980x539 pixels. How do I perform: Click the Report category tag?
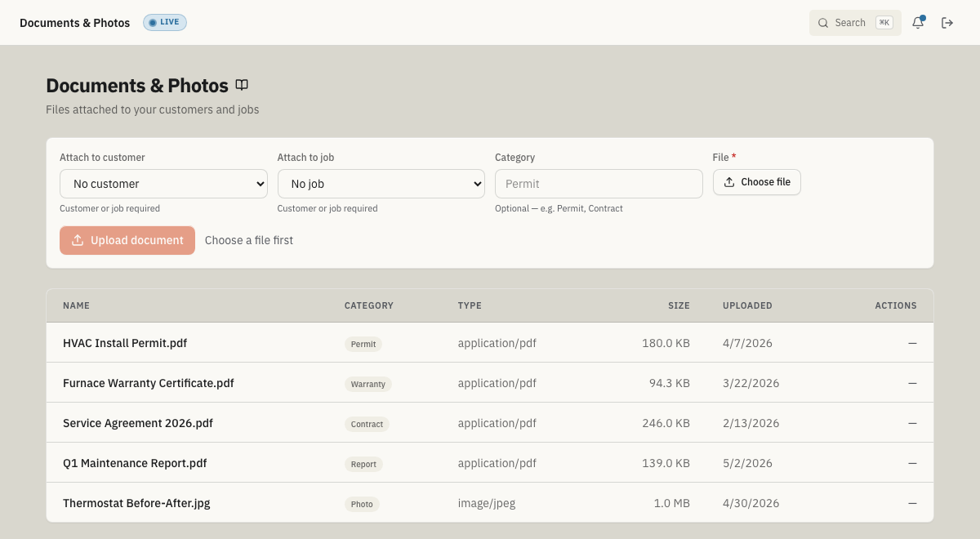pos(363,464)
